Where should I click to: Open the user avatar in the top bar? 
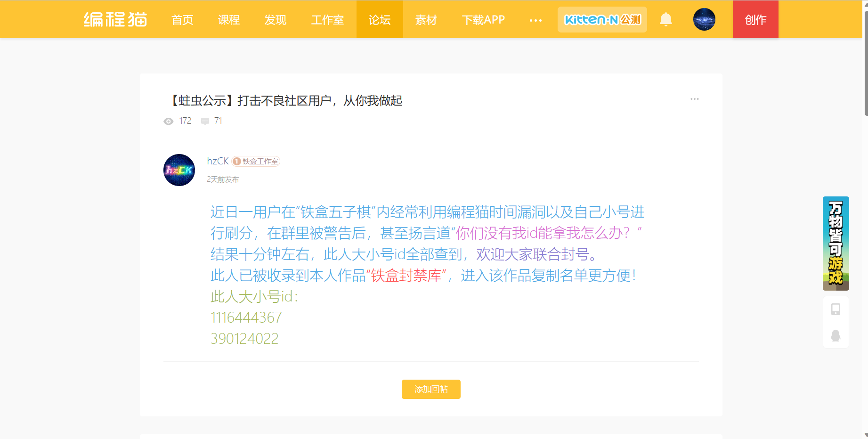[704, 19]
